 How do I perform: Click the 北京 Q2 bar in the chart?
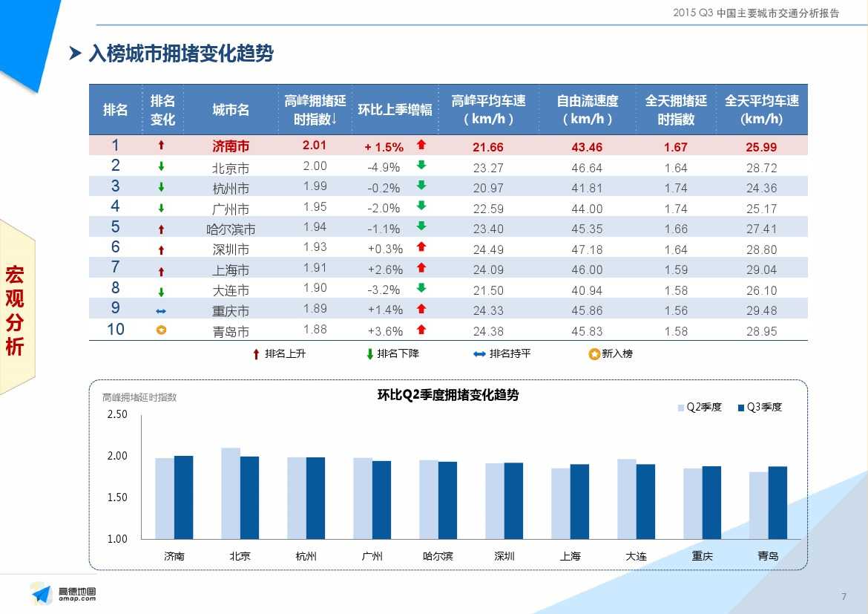click(230, 493)
